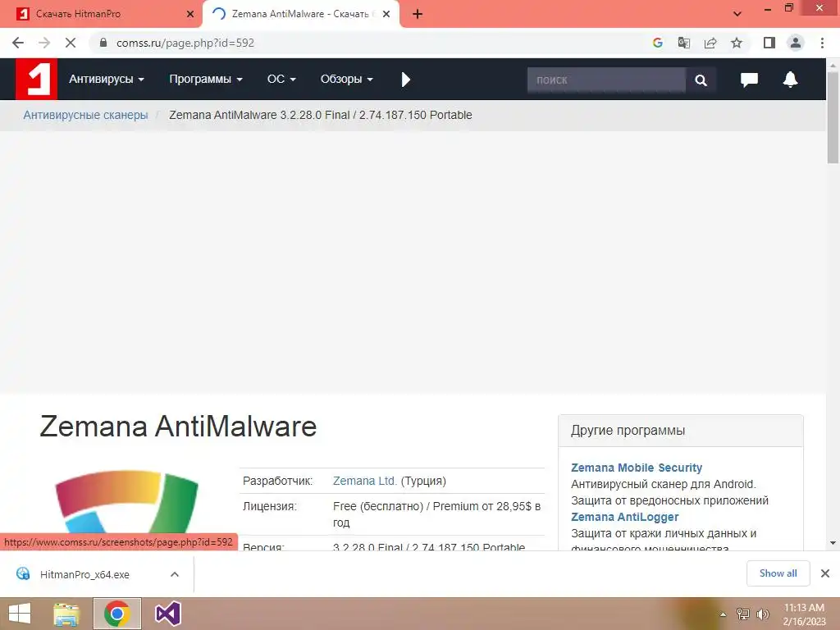
Task: Open Zemana AntiLogger link
Action: (624, 517)
